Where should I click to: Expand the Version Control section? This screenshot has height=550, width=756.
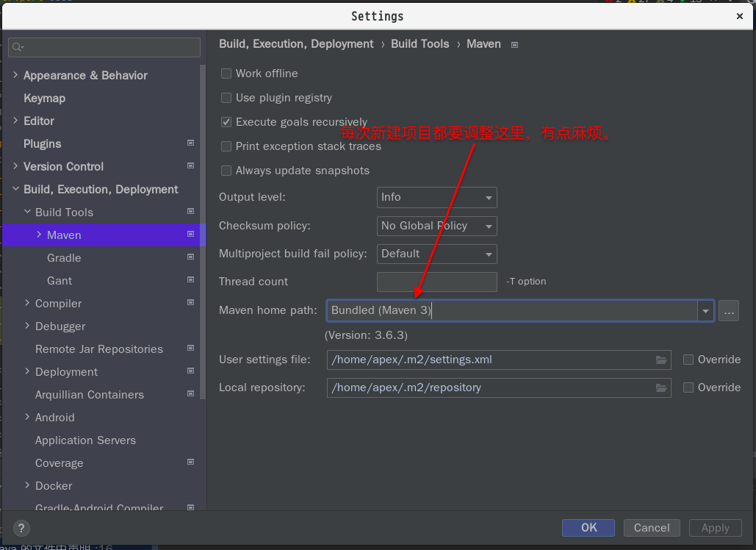click(15, 166)
